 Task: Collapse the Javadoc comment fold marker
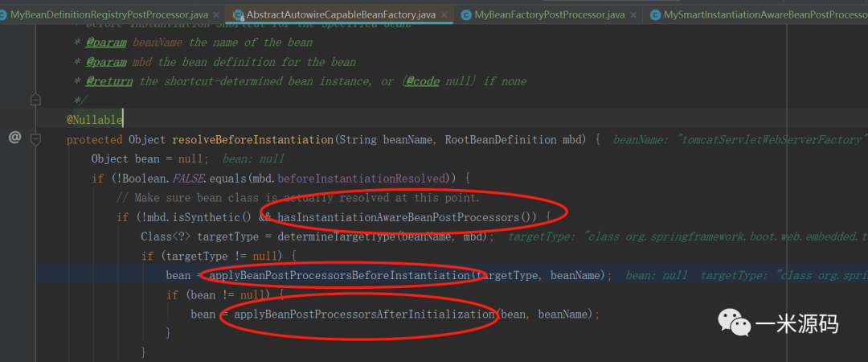tap(35, 101)
